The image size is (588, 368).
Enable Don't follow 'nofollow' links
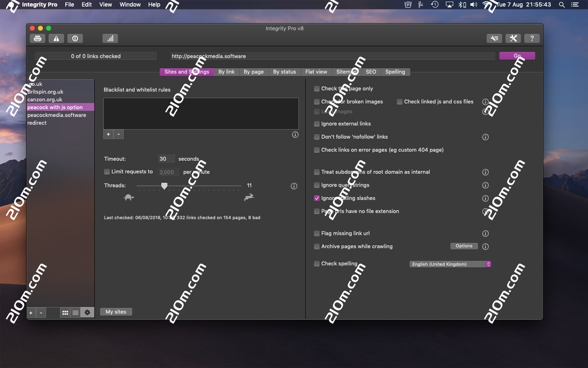[x=317, y=137]
